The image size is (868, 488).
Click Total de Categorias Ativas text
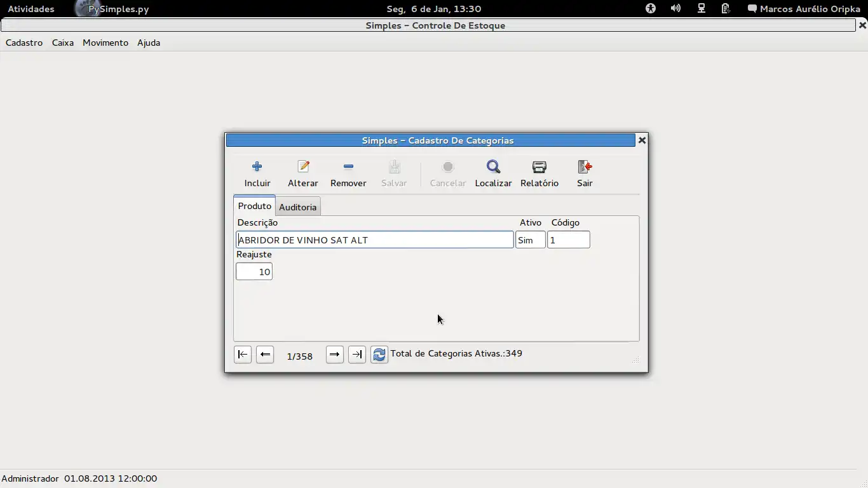click(x=456, y=353)
